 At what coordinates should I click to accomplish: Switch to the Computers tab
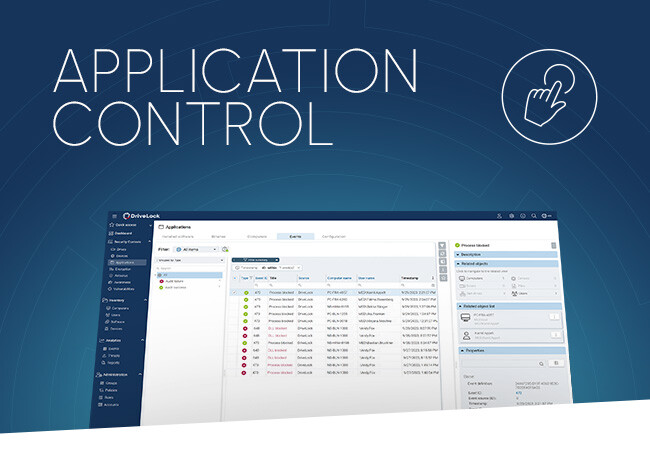pyautogui.click(x=257, y=237)
